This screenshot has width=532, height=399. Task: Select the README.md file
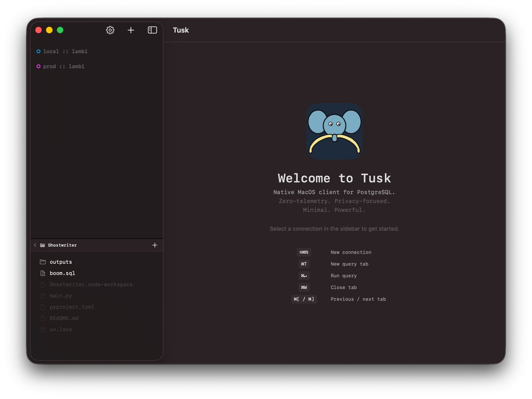[64, 318]
